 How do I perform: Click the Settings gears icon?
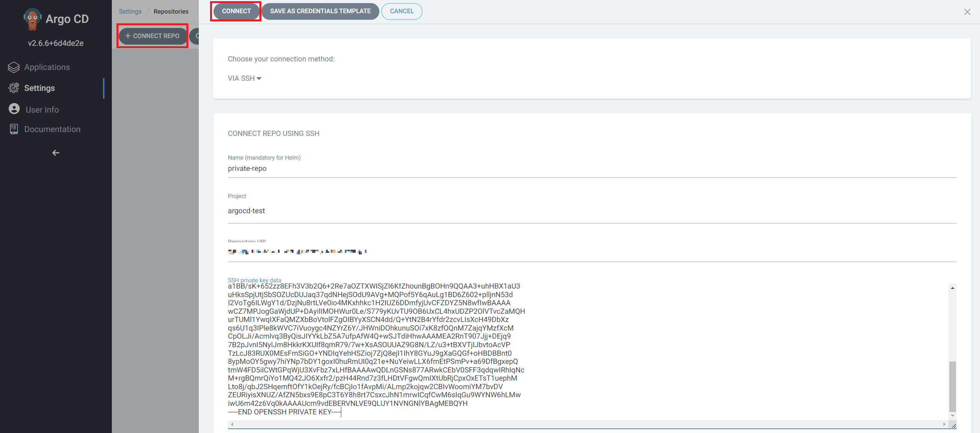coord(14,88)
